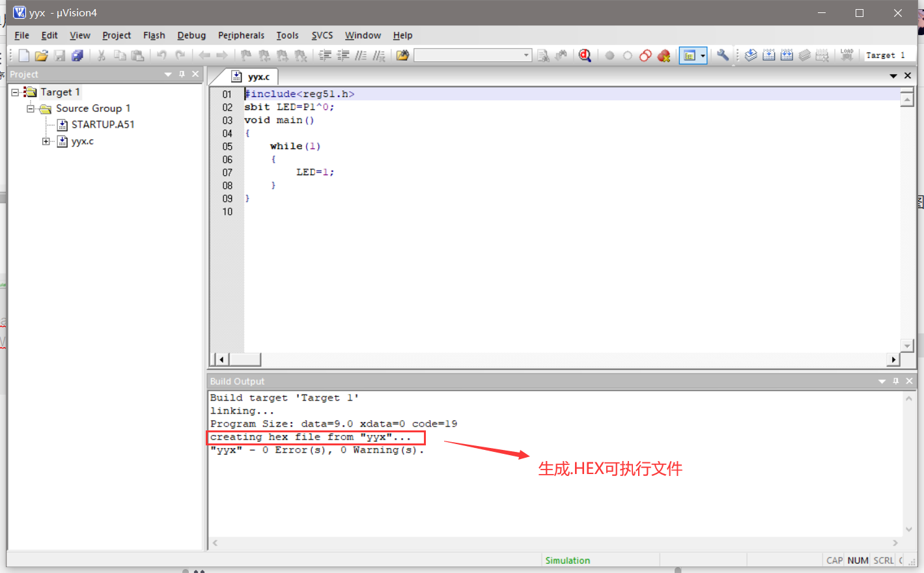Click the editor horizontal scroll left arrow
Image resolution: width=924 pixels, height=573 pixels.
221,359
